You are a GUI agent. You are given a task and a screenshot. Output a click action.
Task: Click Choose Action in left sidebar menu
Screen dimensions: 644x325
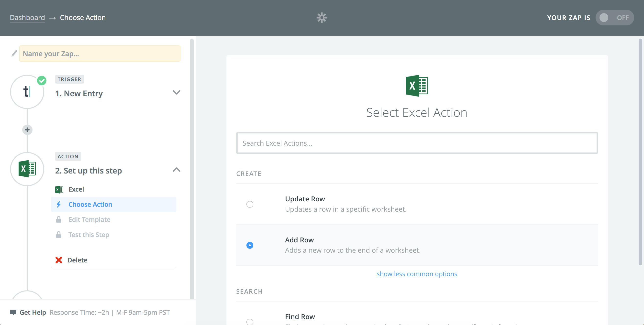tap(90, 204)
